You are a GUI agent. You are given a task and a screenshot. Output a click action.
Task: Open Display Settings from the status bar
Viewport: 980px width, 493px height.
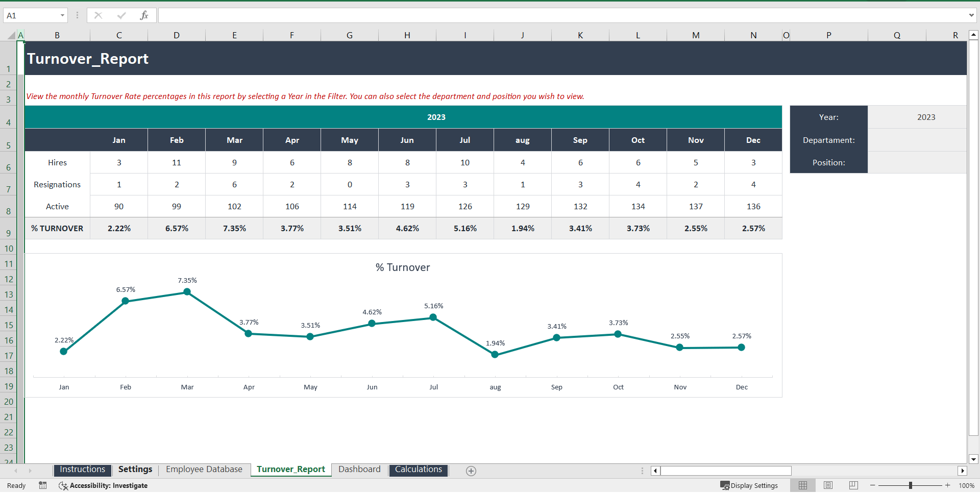point(749,485)
